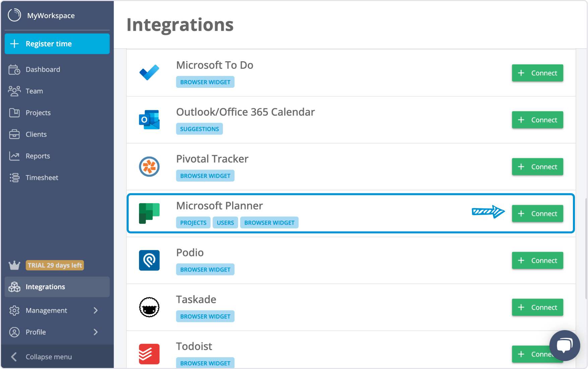Screen dimensions: 588x369
Task: Click the Todoist logo icon
Action: point(149,354)
